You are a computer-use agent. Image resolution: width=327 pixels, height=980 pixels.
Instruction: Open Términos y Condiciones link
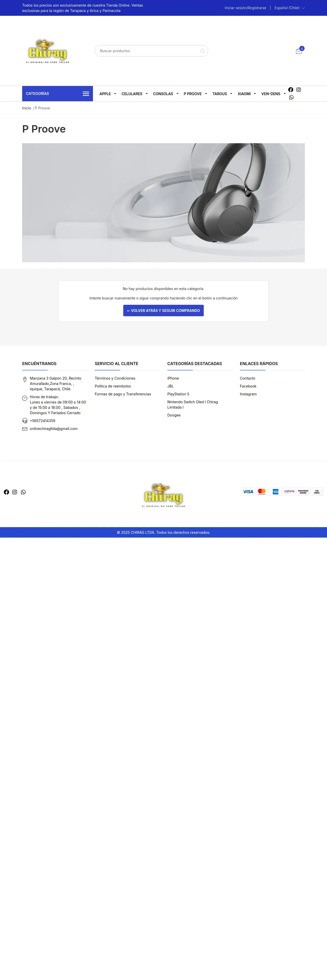[115, 378]
